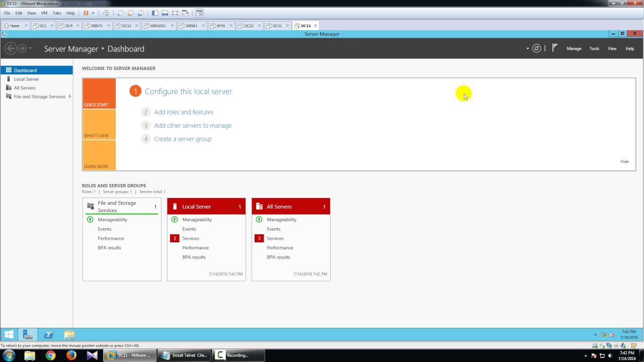This screenshot has width=644, height=362.
Task: Select Dashboard in the left pane
Action: [x=37, y=70]
